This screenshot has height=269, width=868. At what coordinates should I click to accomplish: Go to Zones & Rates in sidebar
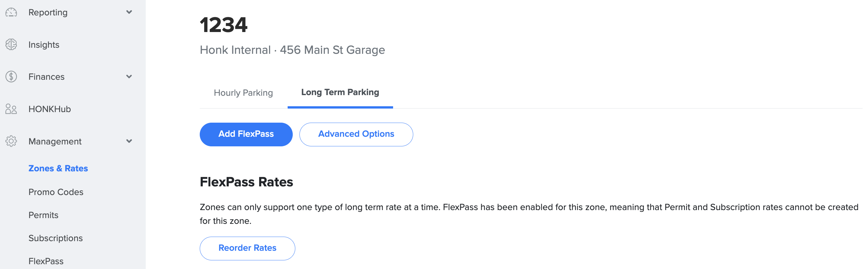pos(58,168)
